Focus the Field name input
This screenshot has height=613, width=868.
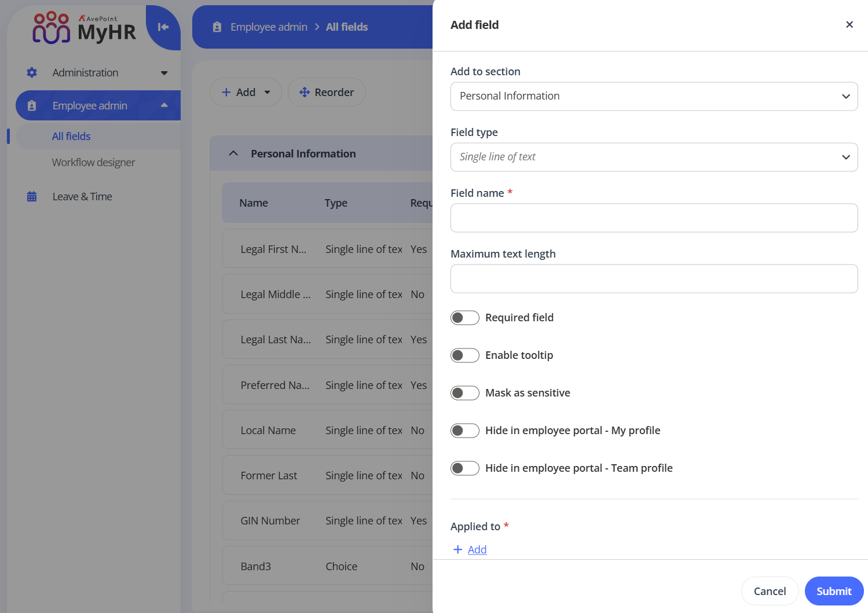[x=654, y=218]
